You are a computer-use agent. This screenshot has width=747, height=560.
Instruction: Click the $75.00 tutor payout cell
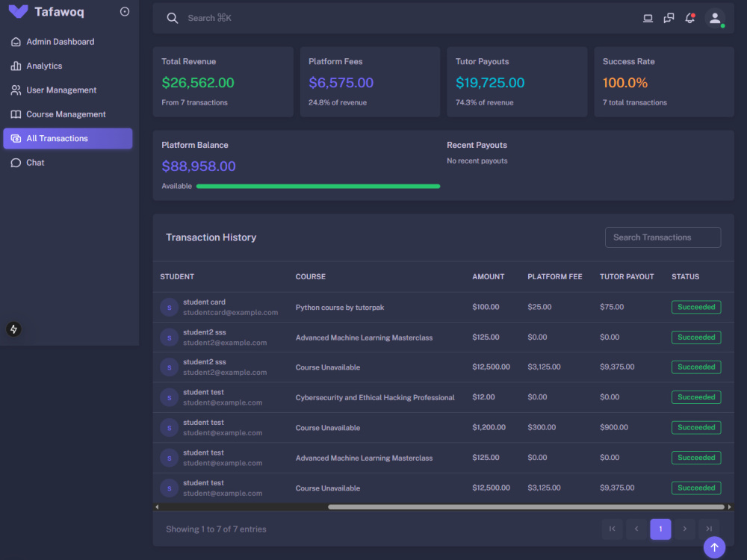pyautogui.click(x=612, y=307)
